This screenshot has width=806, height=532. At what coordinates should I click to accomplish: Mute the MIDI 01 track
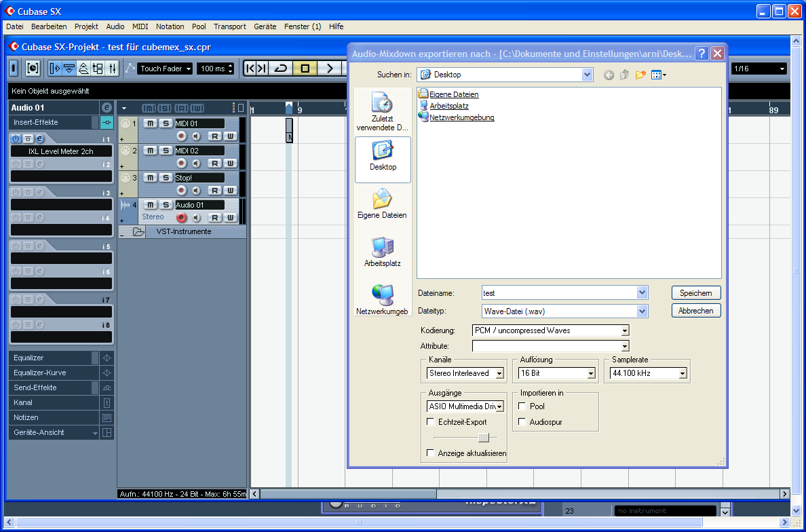coord(149,123)
